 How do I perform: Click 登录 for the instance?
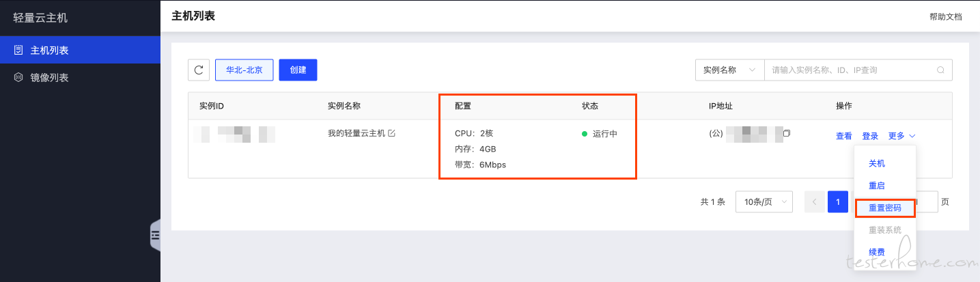point(870,136)
